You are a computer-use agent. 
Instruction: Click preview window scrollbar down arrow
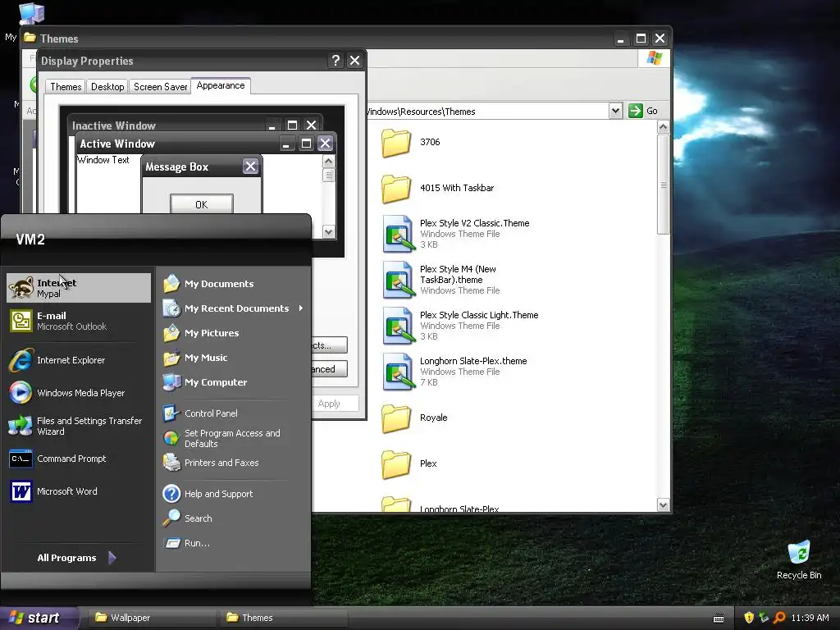[329, 232]
